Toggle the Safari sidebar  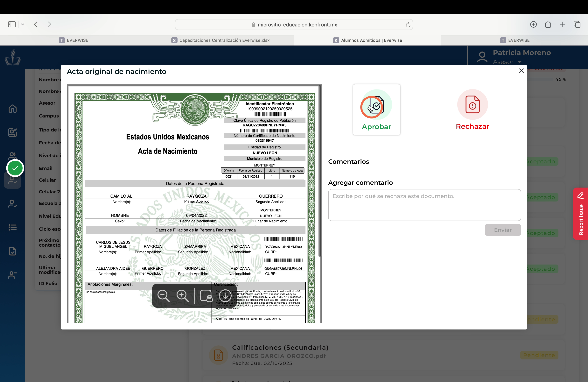coord(12,24)
